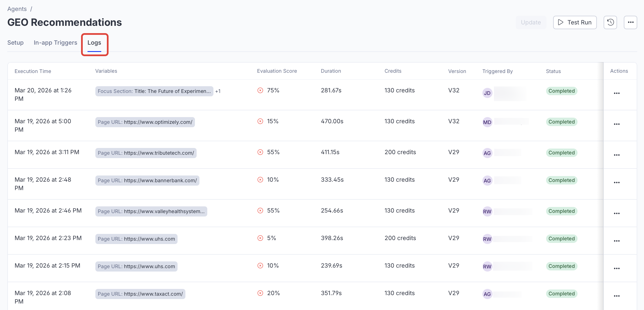Open actions menu for optimizely.com run
The image size is (644, 310).
pyautogui.click(x=617, y=124)
